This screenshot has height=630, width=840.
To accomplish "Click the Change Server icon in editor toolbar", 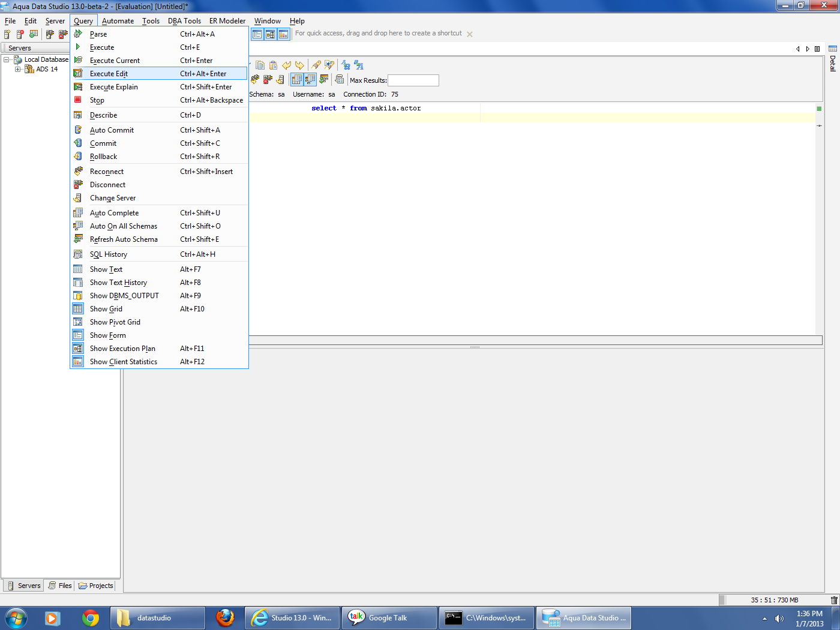I will click(280, 79).
